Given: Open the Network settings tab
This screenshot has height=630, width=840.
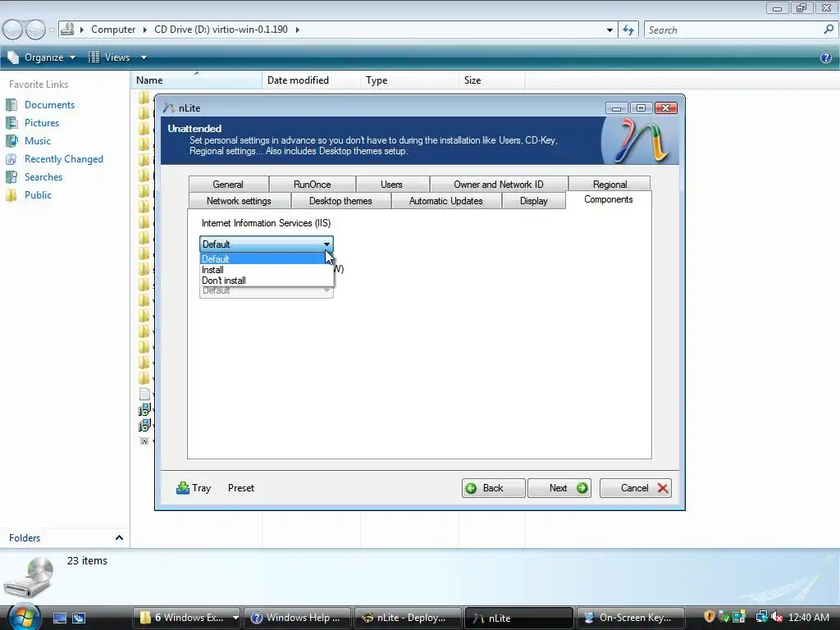Looking at the screenshot, I should coord(239,201).
